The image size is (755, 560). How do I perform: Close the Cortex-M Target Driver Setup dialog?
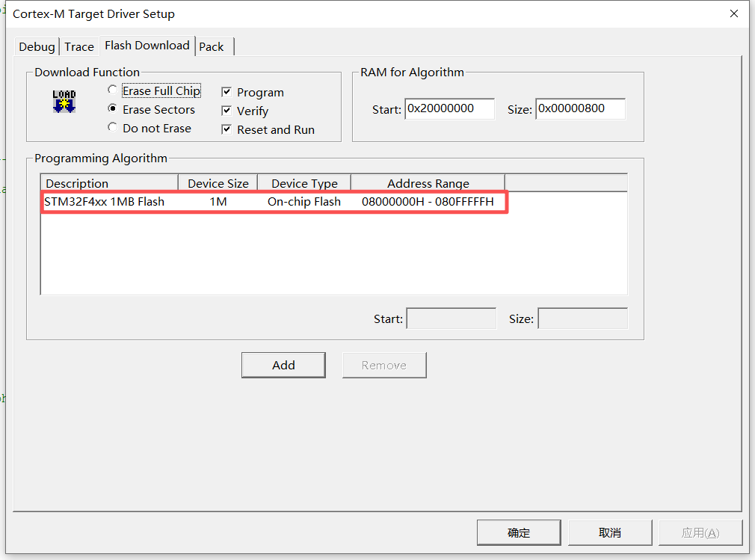[x=734, y=13]
